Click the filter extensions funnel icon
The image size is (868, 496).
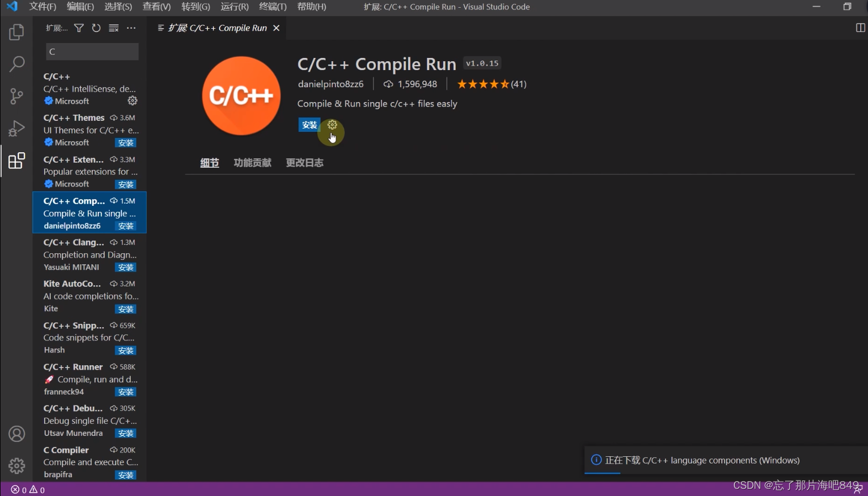click(x=79, y=28)
